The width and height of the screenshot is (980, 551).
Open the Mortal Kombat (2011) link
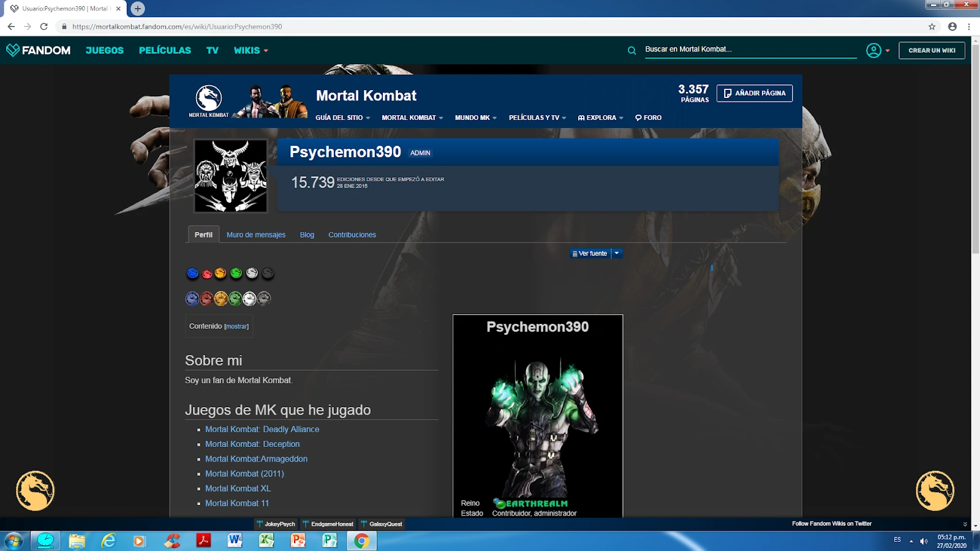pos(244,473)
